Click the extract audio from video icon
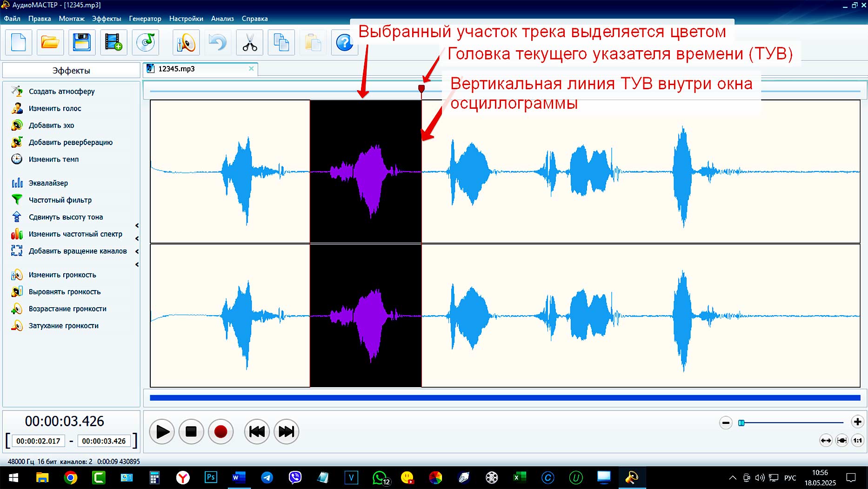This screenshot has width=868, height=489. click(114, 43)
